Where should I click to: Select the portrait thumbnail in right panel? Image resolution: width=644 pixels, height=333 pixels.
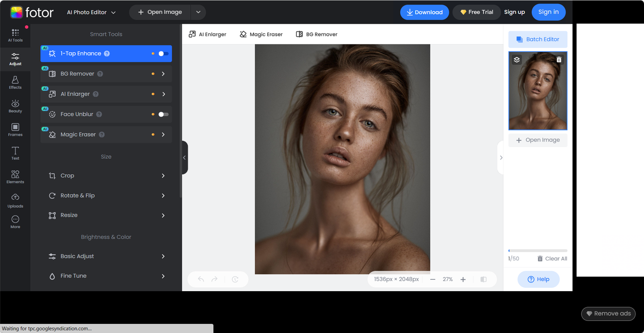click(x=537, y=93)
